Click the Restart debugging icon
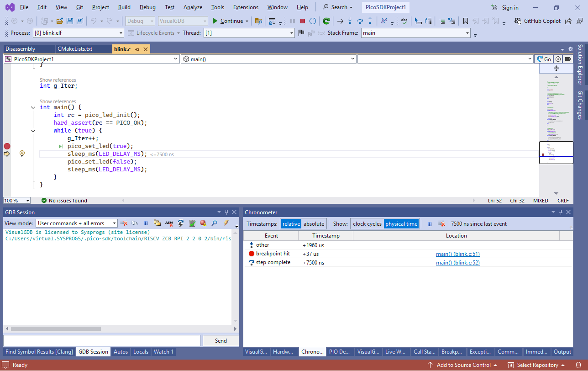588x371 pixels. point(313,21)
